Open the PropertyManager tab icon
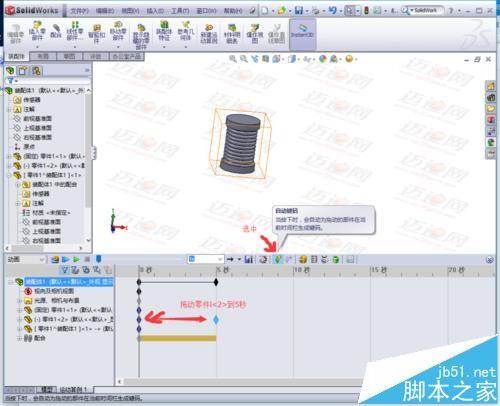Viewport: 500px width, 406px height. 23,71
